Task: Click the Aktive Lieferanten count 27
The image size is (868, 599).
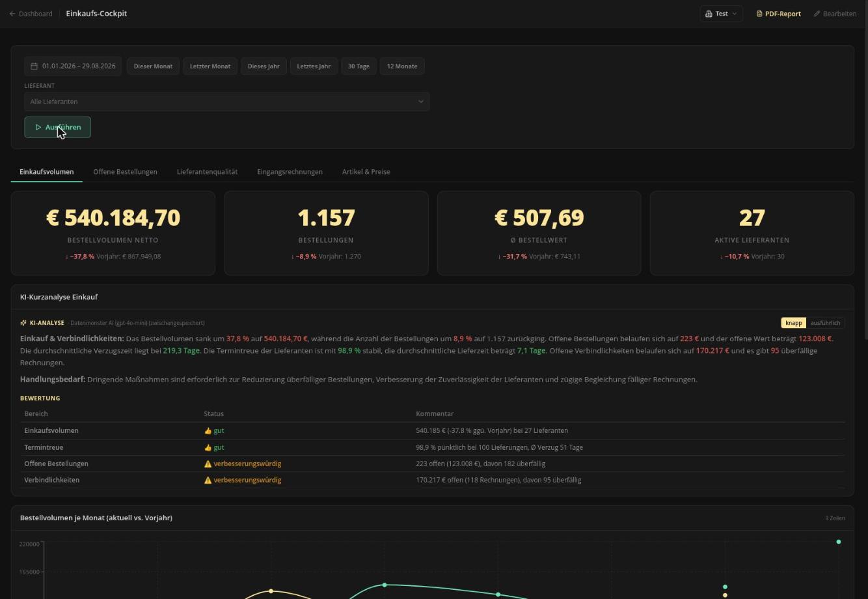Action: click(752, 217)
